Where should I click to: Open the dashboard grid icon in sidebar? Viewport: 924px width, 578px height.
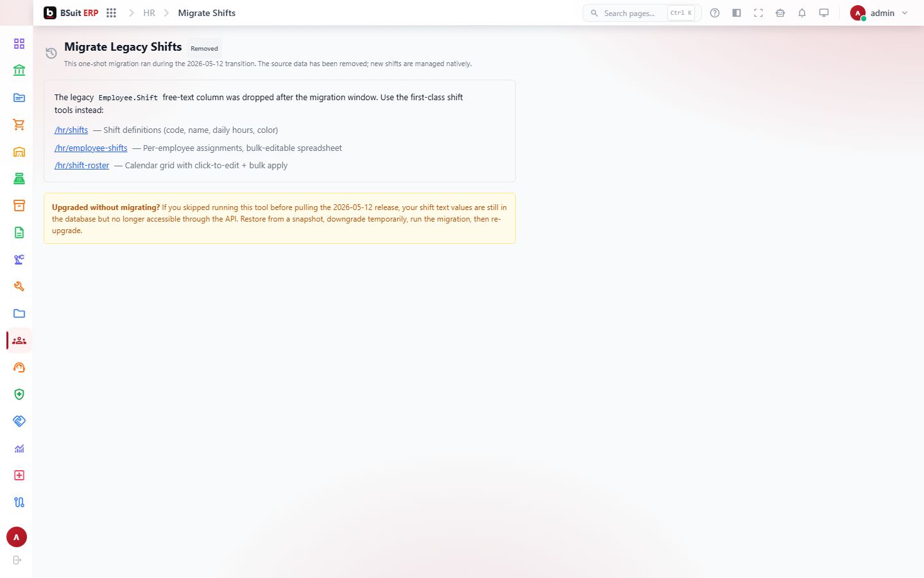19,44
